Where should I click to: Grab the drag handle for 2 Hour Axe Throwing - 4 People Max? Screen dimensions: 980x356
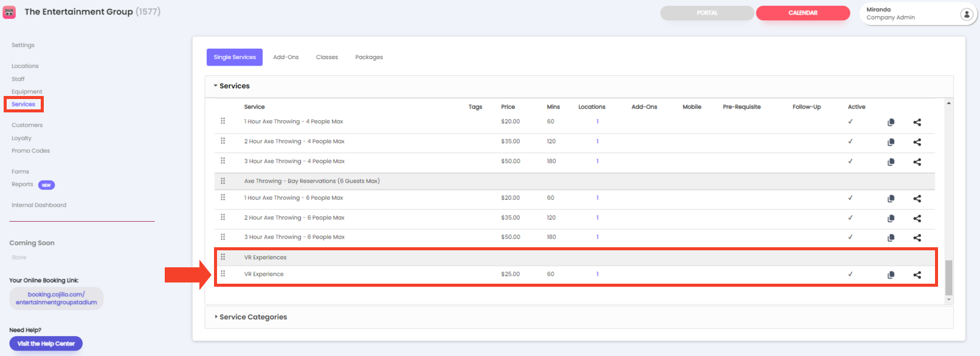tap(223, 141)
